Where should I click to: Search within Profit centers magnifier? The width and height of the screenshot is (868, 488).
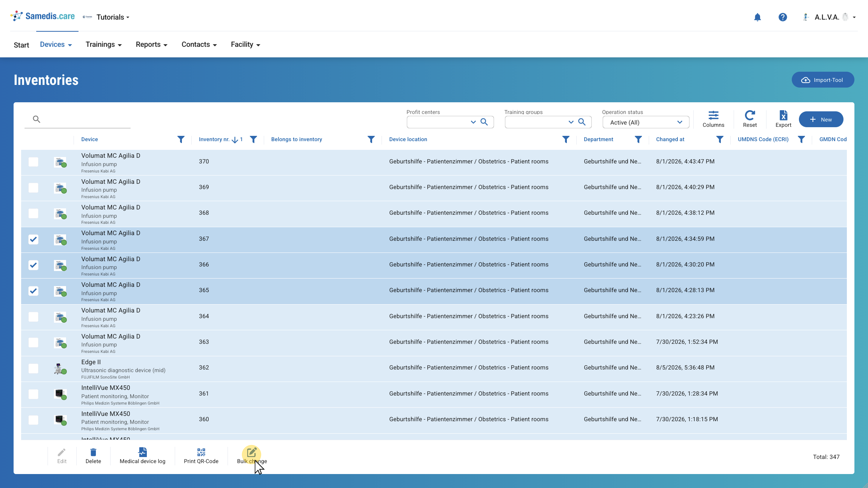[x=484, y=122]
